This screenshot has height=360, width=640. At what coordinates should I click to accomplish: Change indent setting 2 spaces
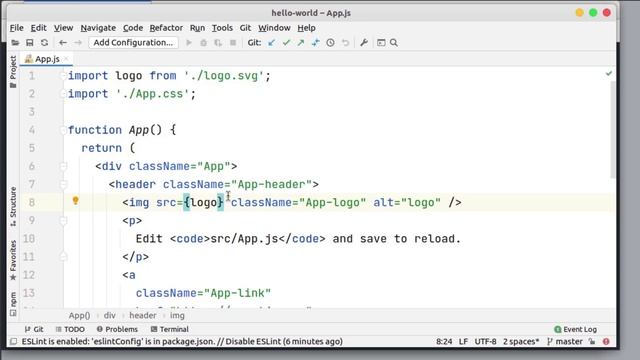click(521, 341)
